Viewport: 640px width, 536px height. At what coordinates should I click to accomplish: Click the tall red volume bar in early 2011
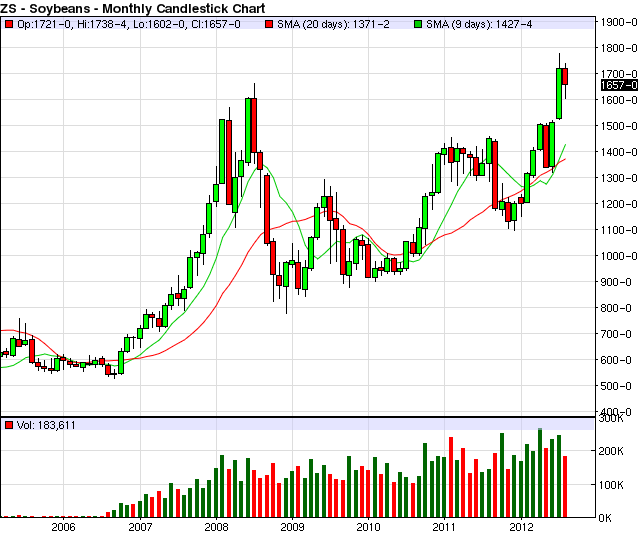click(x=451, y=477)
